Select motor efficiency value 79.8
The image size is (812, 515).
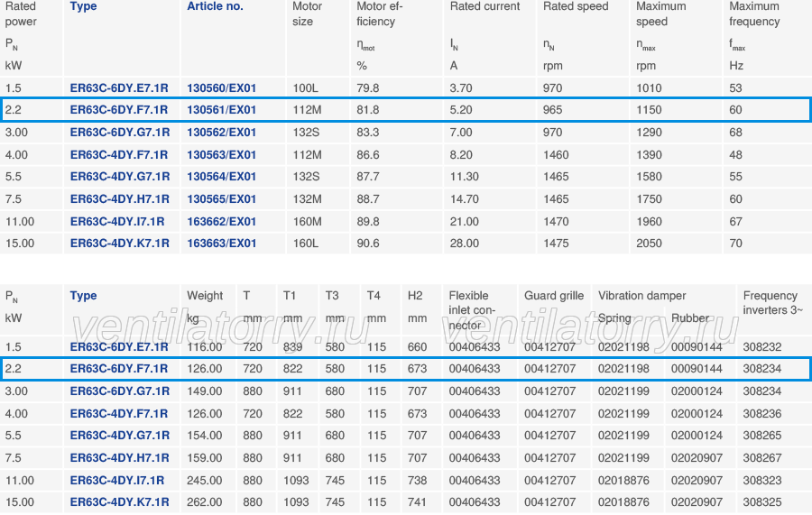(x=368, y=88)
